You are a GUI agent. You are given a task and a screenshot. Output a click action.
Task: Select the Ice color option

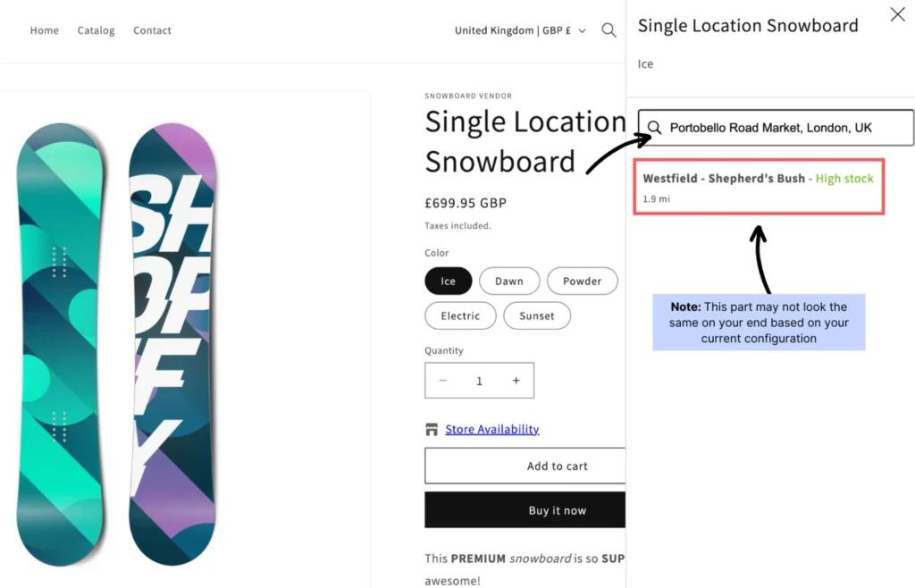(x=448, y=281)
